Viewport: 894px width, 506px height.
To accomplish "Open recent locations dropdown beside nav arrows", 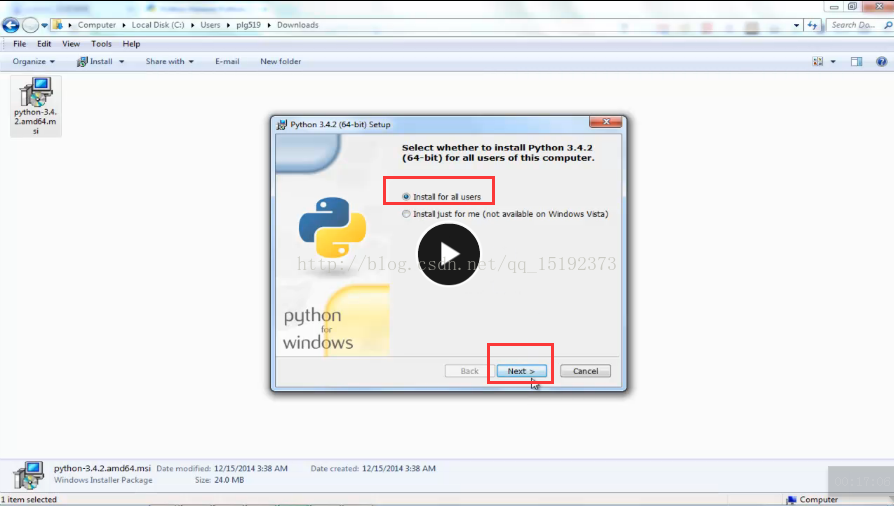I will point(44,26).
